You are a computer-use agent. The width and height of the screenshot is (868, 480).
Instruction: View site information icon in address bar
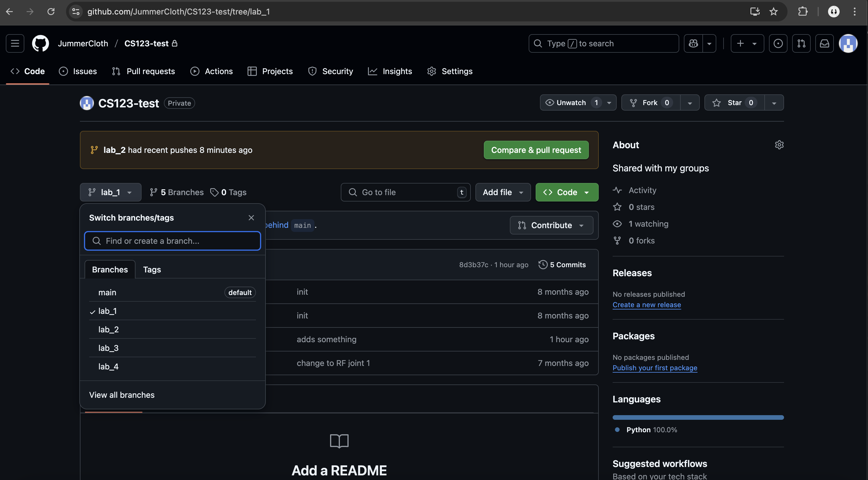76,12
